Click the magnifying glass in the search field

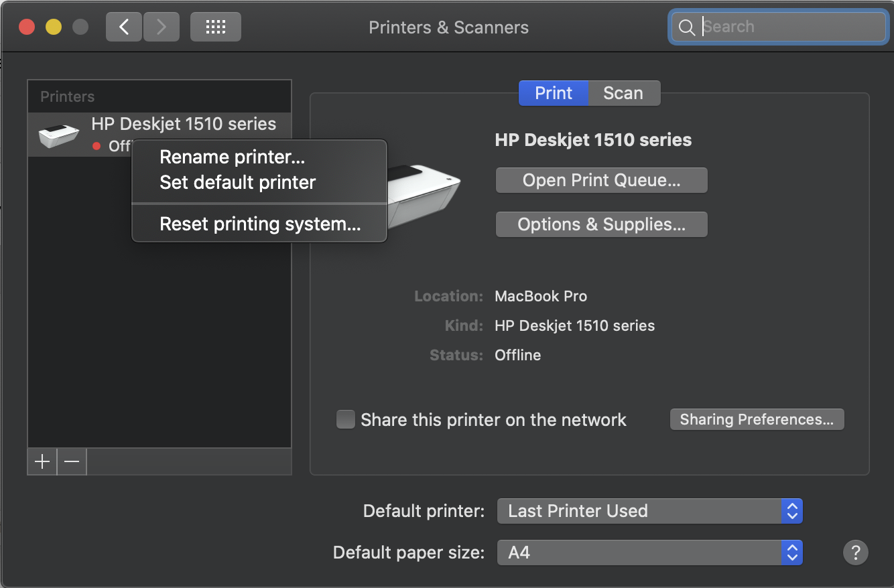click(686, 27)
